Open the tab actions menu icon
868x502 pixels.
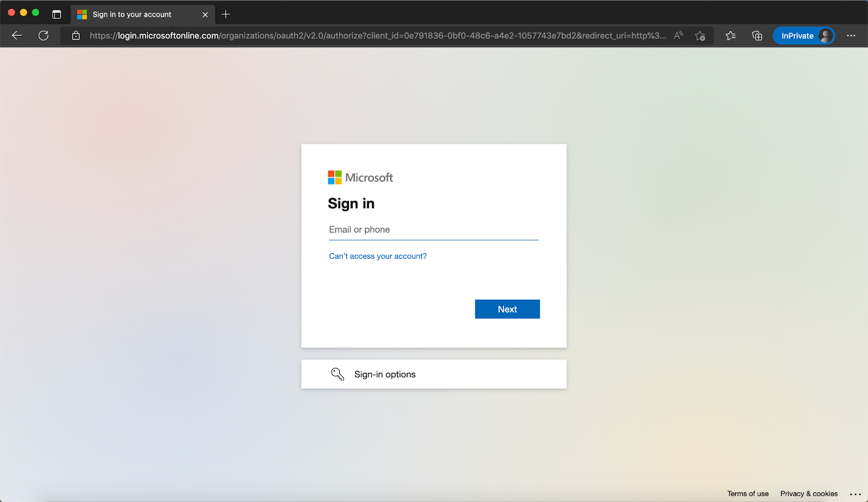click(x=56, y=15)
